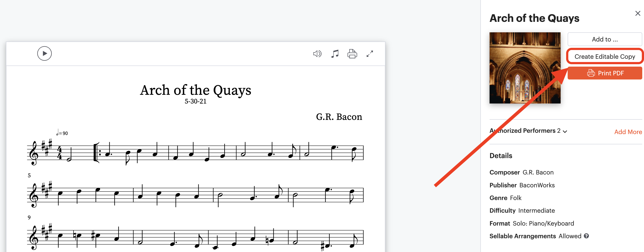The height and width of the screenshot is (252, 644).
Task: Click the Print PDF button
Action: coord(605,73)
